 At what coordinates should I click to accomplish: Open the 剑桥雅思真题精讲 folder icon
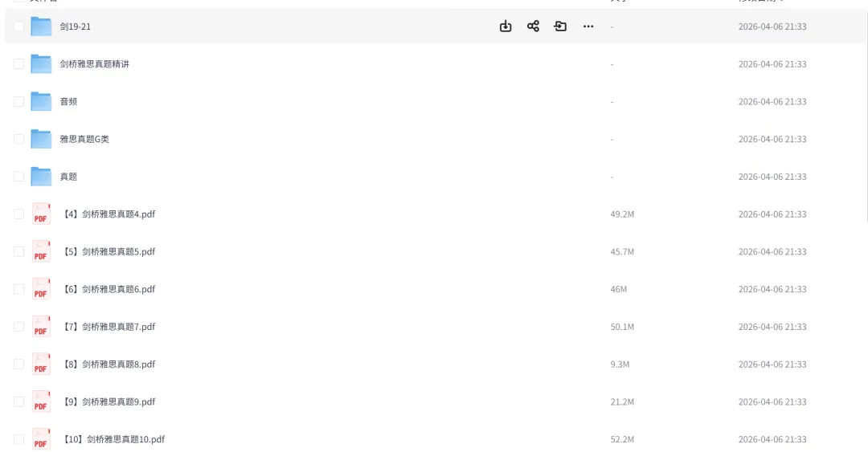pyautogui.click(x=41, y=63)
